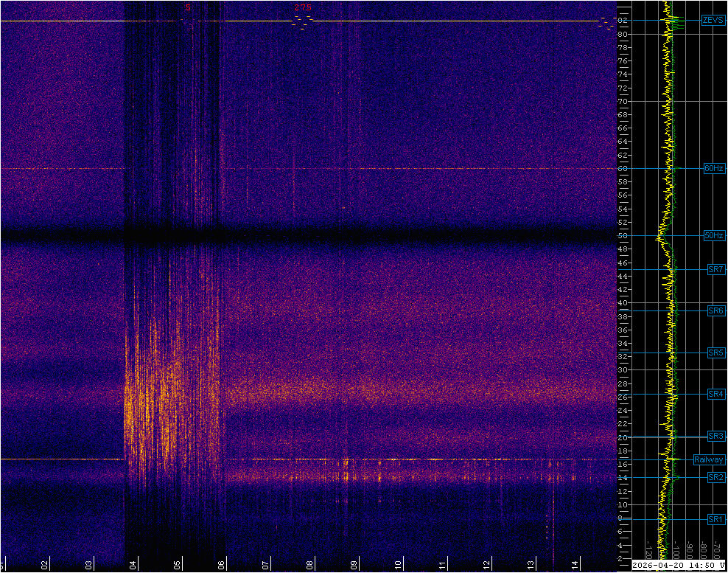
Task: Click the 2026-04-20 14:50 timestamp
Action: (x=675, y=566)
